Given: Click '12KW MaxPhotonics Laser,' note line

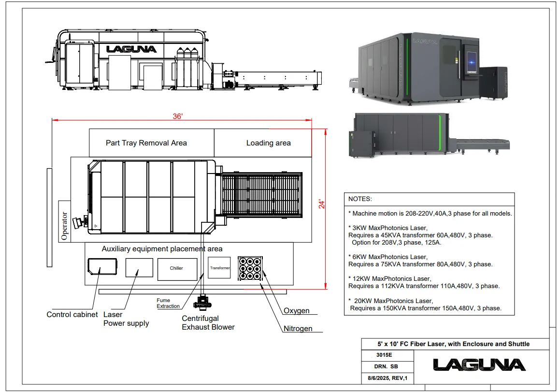Looking at the screenshot, I should click(x=389, y=279).
